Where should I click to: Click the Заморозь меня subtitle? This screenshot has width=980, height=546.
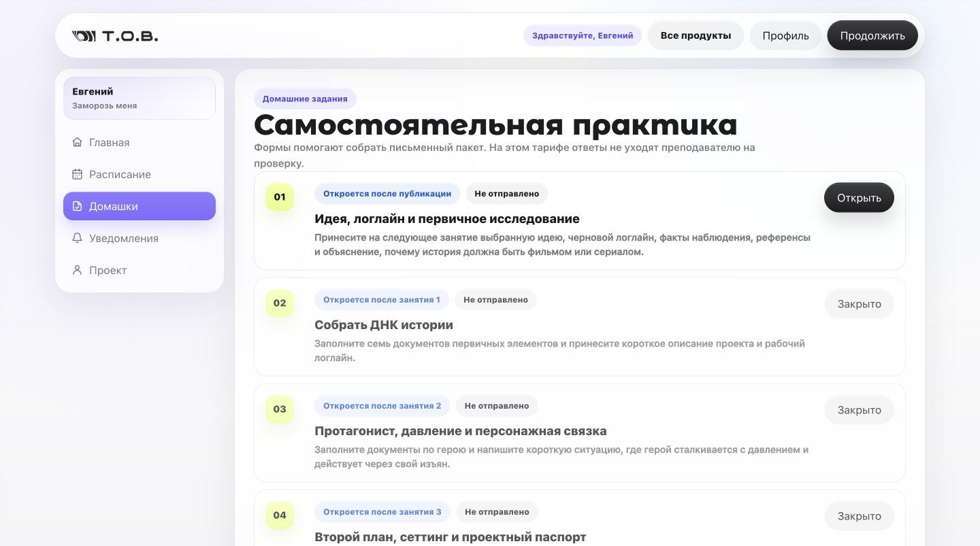pos(105,106)
